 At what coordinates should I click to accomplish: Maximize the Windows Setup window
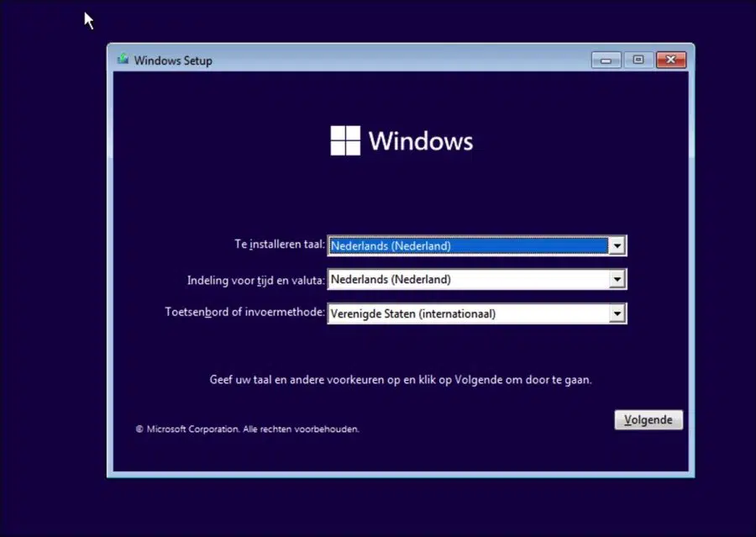(x=638, y=60)
